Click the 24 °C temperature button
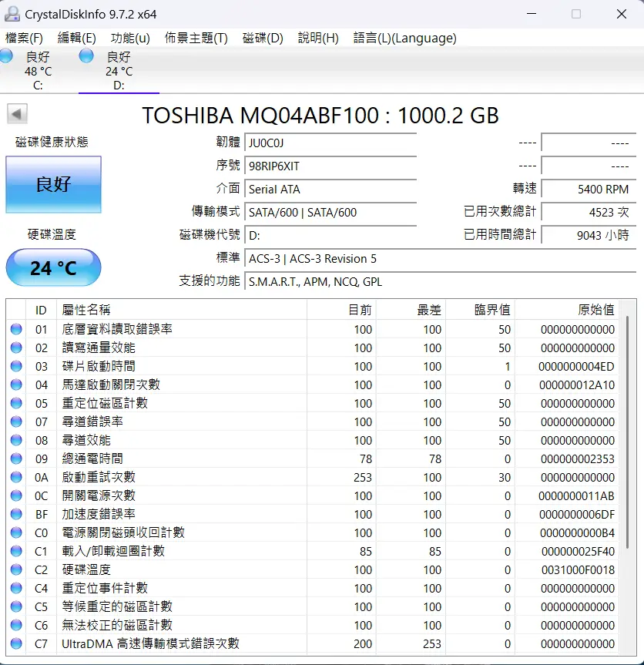The width and height of the screenshot is (644, 665). [x=53, y=268]
